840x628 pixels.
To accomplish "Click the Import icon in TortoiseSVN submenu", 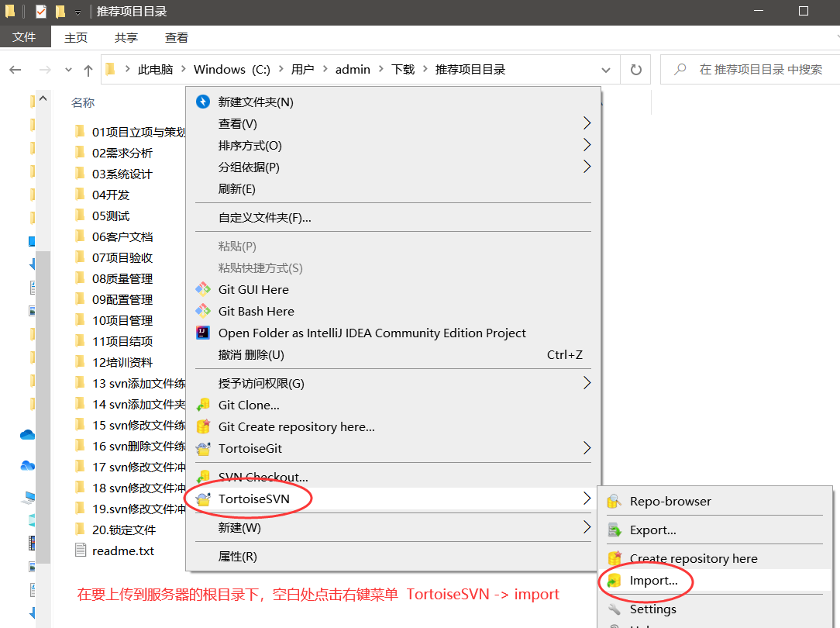I will (x=615, y=580).
